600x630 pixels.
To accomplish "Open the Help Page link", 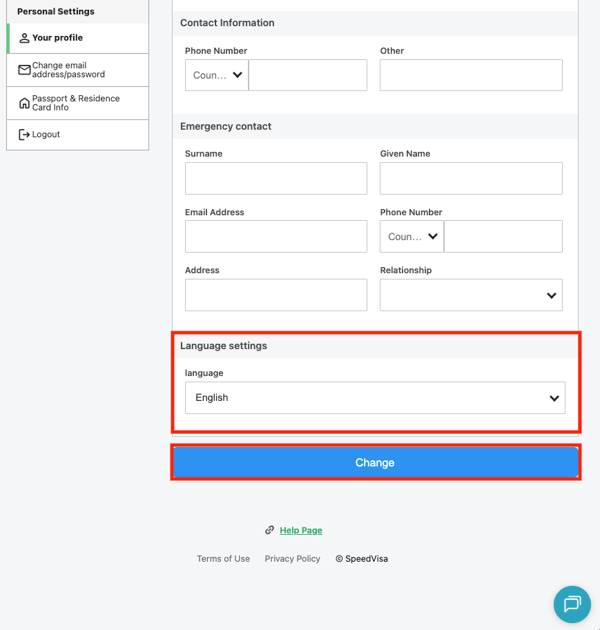I will [x=301, y=530].
